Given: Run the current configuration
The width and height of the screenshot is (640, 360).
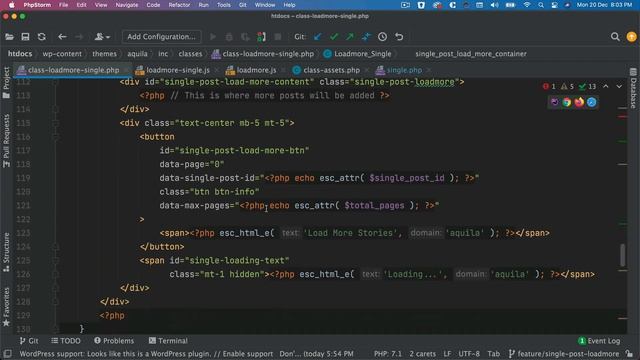Looking at the screenshot, I should click(x=213, y=37).
